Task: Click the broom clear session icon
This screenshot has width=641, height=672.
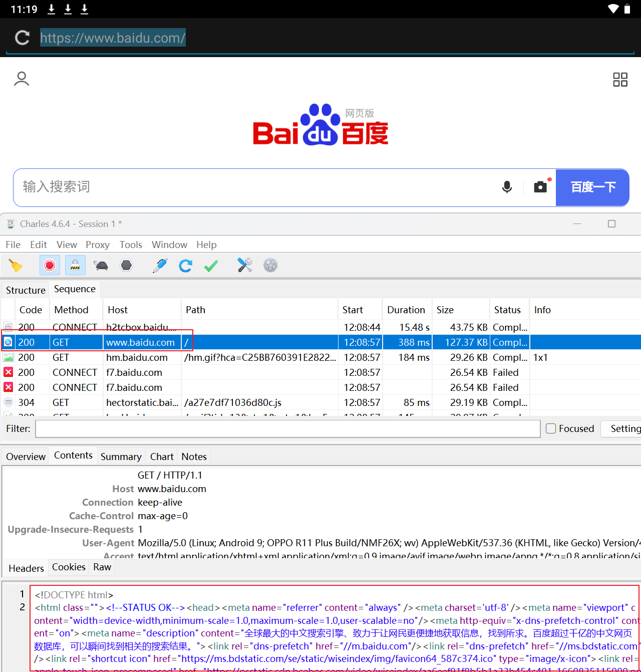Action: point(16,265)
